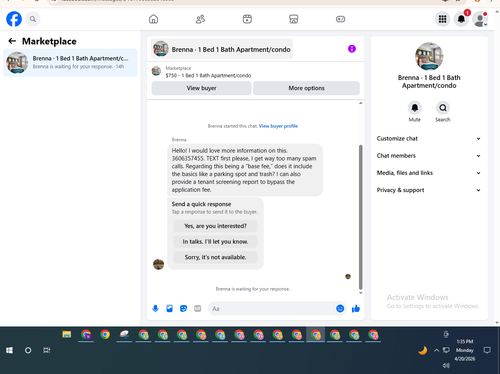Click Brenna's sender avatar beside quick responses
This screenshot has width=500, height=374.
point(158,264)
